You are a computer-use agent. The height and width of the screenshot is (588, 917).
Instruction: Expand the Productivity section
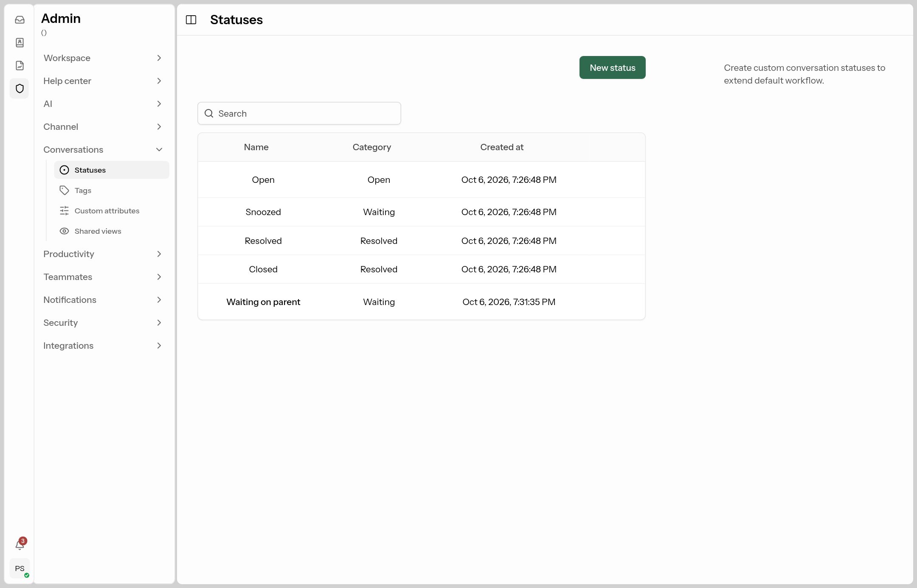(103, 254)
